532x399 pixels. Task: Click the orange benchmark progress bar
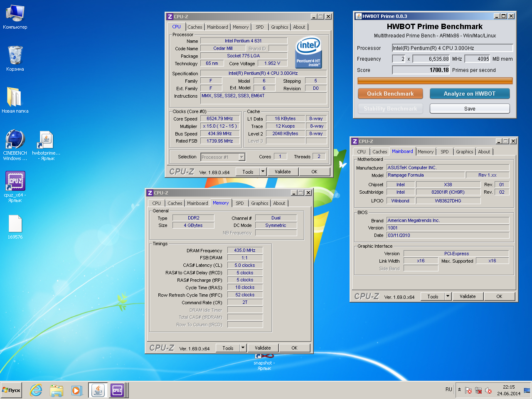[435, 81]
